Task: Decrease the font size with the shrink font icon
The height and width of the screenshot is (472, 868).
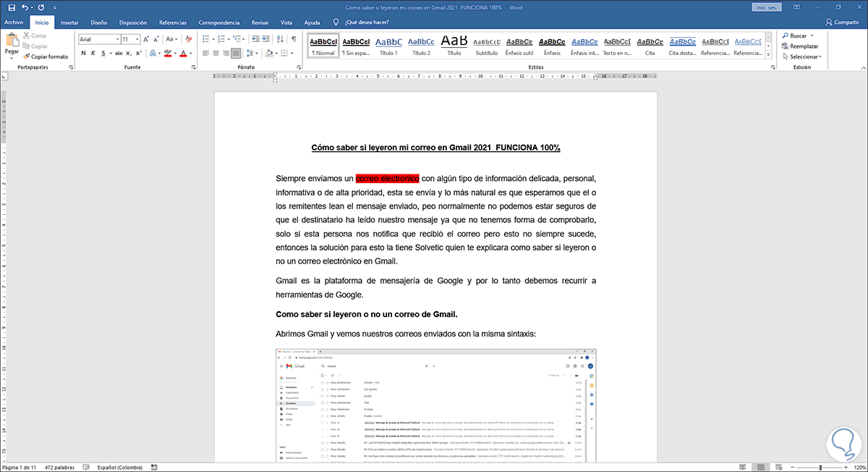Action: [x=156, y=39]
